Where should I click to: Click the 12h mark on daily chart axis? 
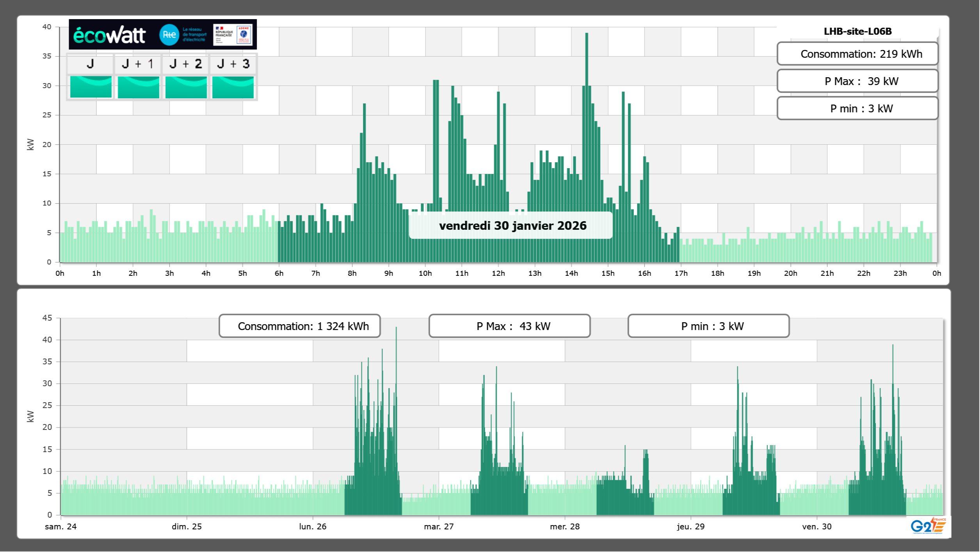click(498, 273)
